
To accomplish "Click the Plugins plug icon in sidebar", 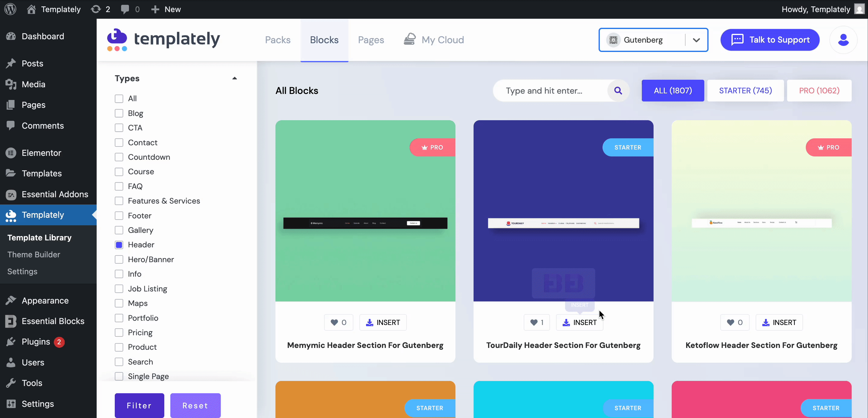I will tap(11, 342).
